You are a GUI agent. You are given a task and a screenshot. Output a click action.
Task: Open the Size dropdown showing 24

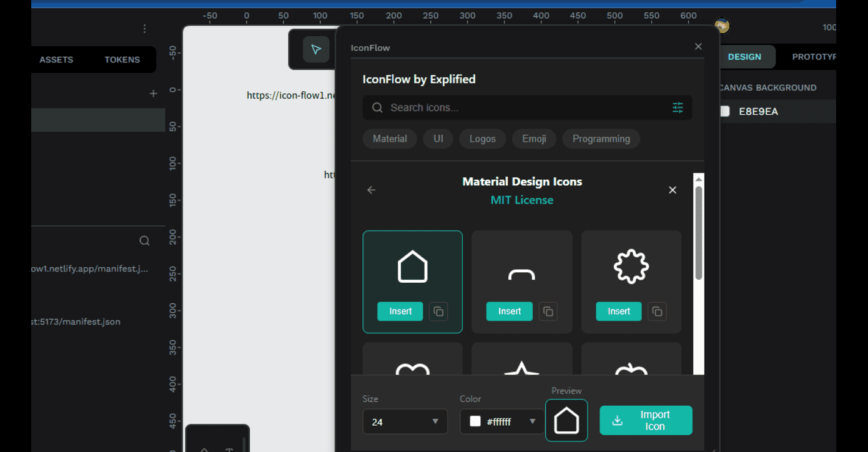point(405,421)
